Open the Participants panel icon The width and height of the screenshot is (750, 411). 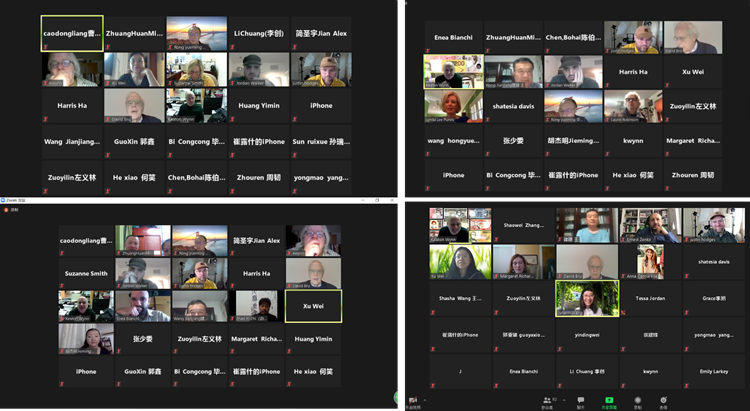point(547,399)
